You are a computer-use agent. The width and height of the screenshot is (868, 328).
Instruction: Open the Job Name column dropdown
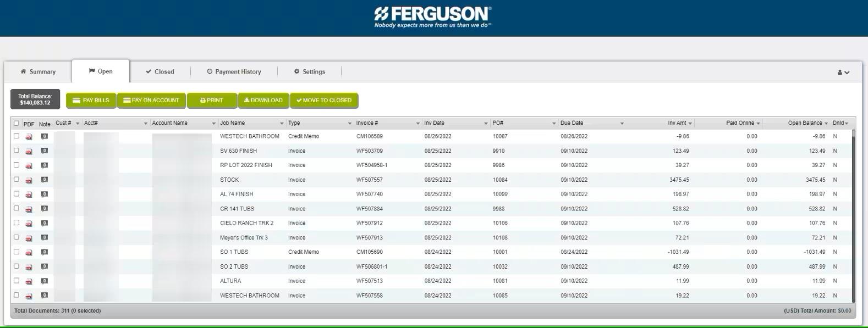tap(282, 124)
